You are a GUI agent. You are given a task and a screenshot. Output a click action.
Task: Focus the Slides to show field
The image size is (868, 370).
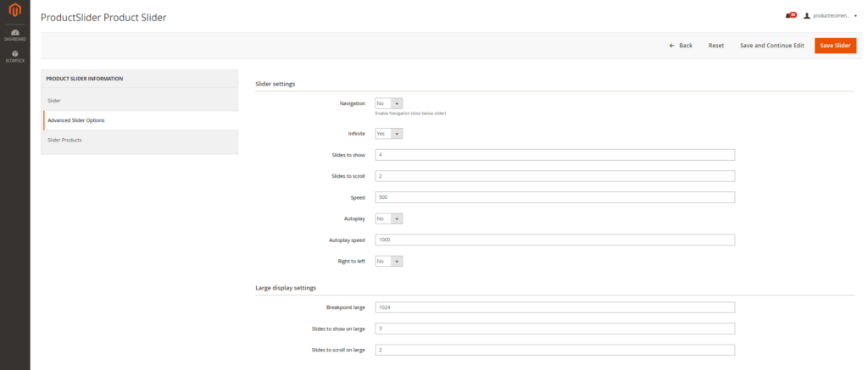click(554, 155)
